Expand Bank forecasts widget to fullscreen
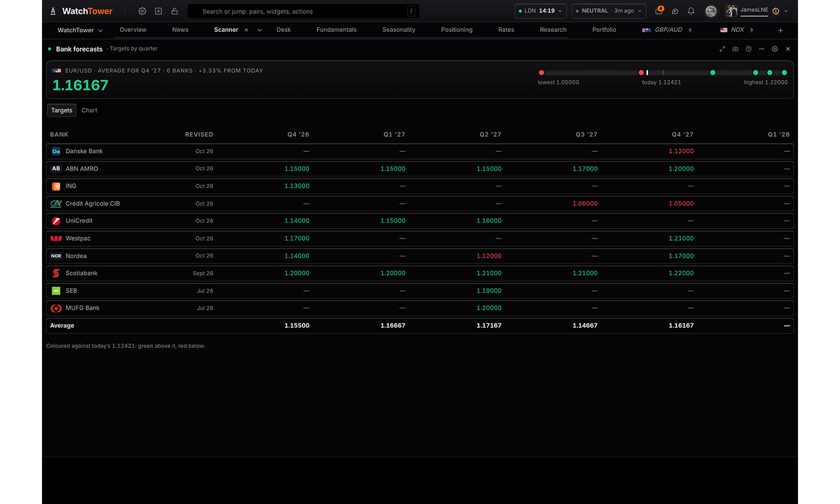 click(722, 49)
